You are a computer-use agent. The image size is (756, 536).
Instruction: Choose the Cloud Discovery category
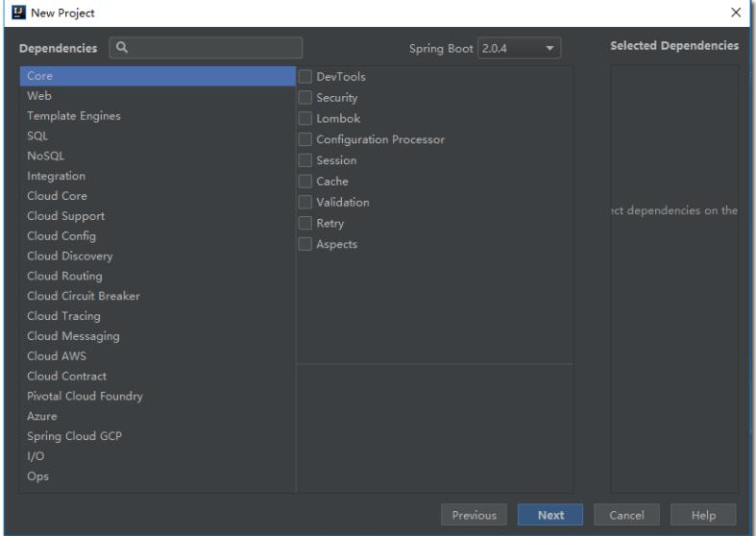(158, 256)
